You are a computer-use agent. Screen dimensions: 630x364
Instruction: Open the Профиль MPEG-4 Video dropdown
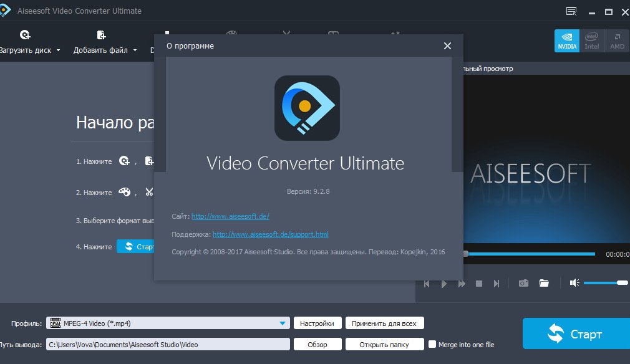point(168,323)
